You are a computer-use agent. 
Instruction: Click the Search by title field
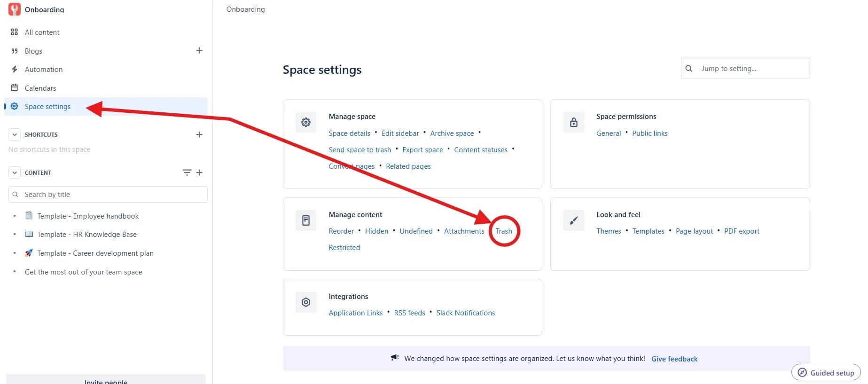pos(108,195)
